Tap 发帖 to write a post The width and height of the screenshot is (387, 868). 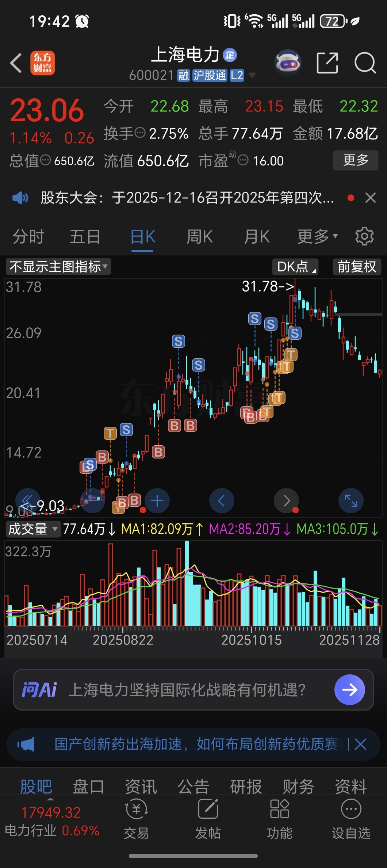pos(208,819)
